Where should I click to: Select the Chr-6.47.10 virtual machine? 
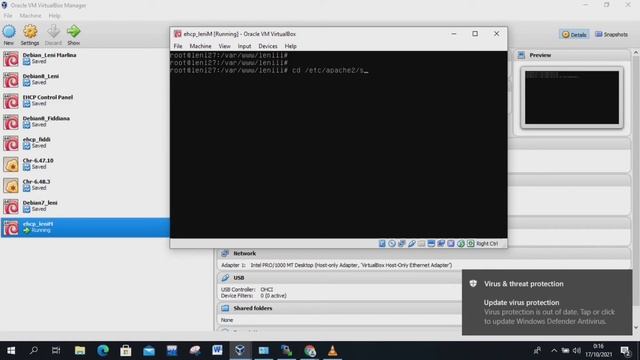click(x=85, y=164)
